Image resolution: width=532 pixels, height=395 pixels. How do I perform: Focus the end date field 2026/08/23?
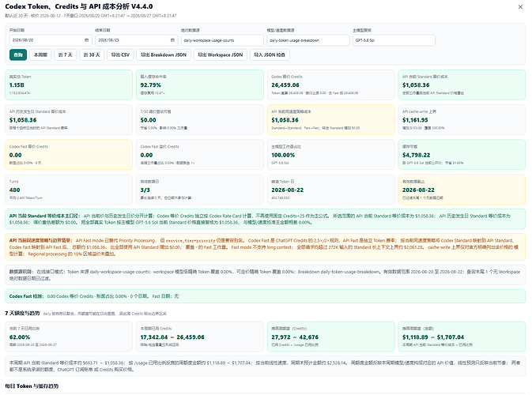pos(137,40)
